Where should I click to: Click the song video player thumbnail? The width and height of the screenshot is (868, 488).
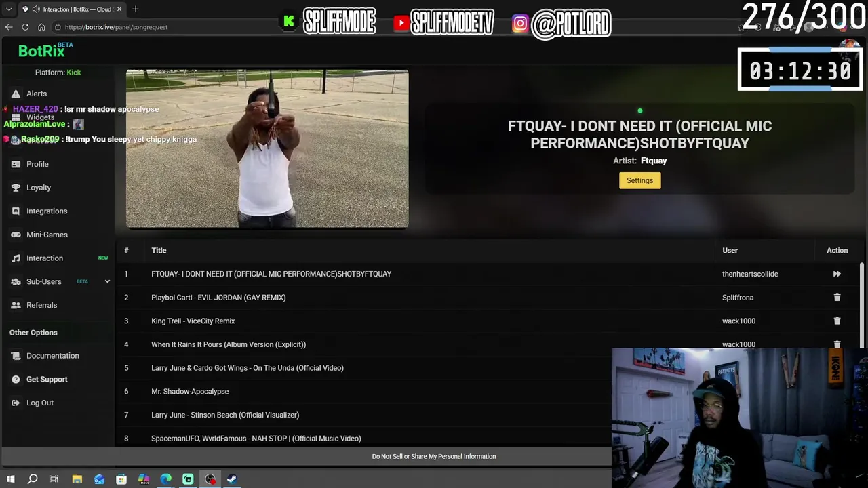pyautogui.click(x=267, y=149)
